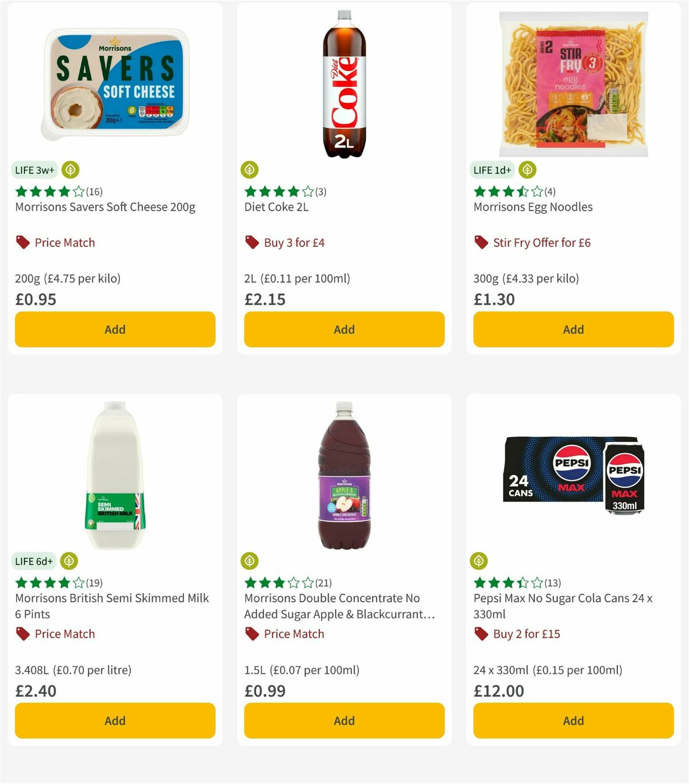Click the red price tag icon on Morrisons Egg Noodles
This screenshot has width=689, height=784.
pos(481,242)
